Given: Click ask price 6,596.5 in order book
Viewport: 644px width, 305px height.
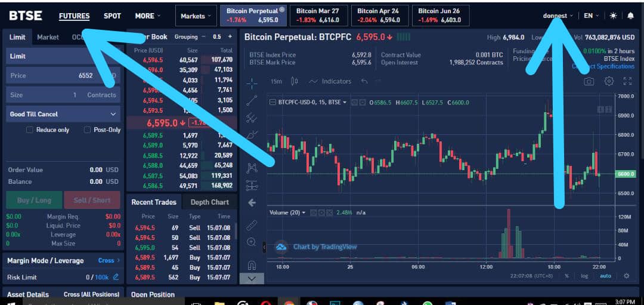Looking at the screenshot, I should click(x=153, y=60).
